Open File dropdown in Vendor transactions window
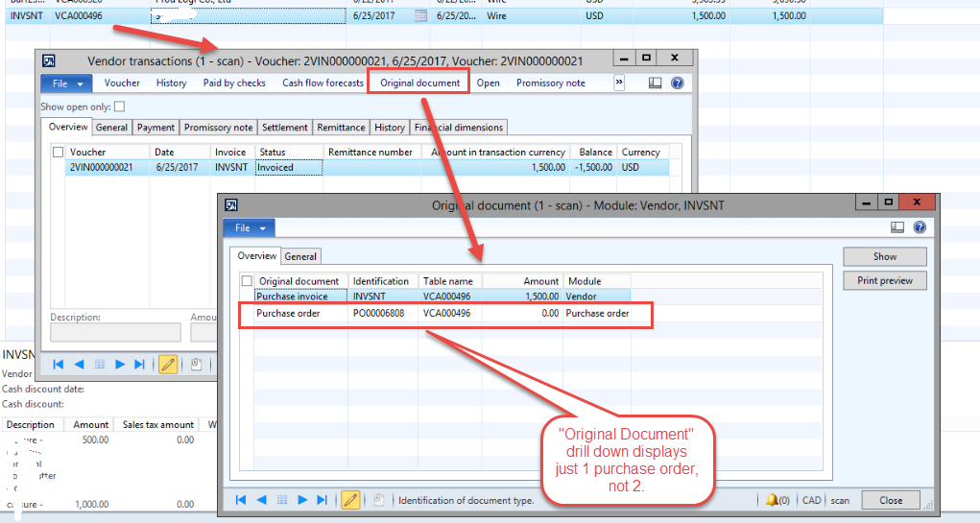The height and width of the screenshot is (523, 980). (67, 83)
